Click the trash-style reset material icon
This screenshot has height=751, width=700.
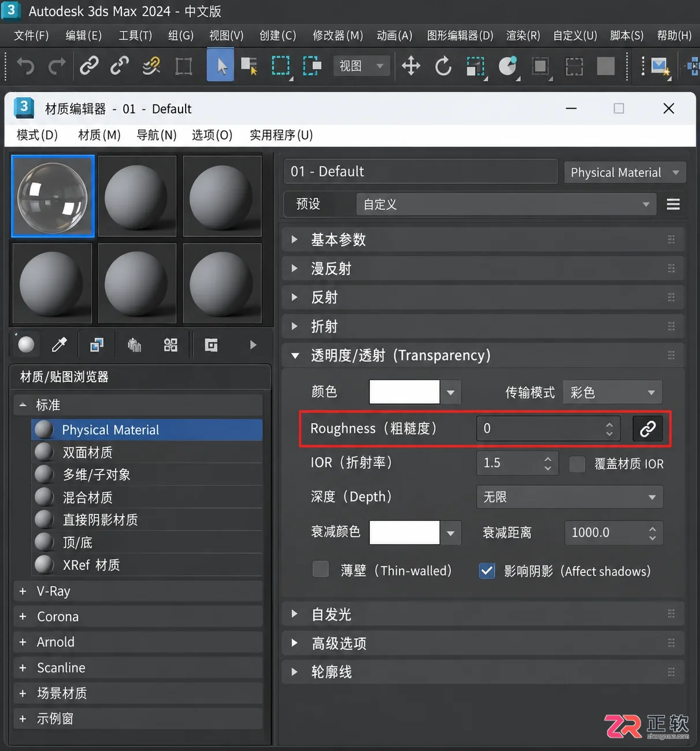point(134,345)
